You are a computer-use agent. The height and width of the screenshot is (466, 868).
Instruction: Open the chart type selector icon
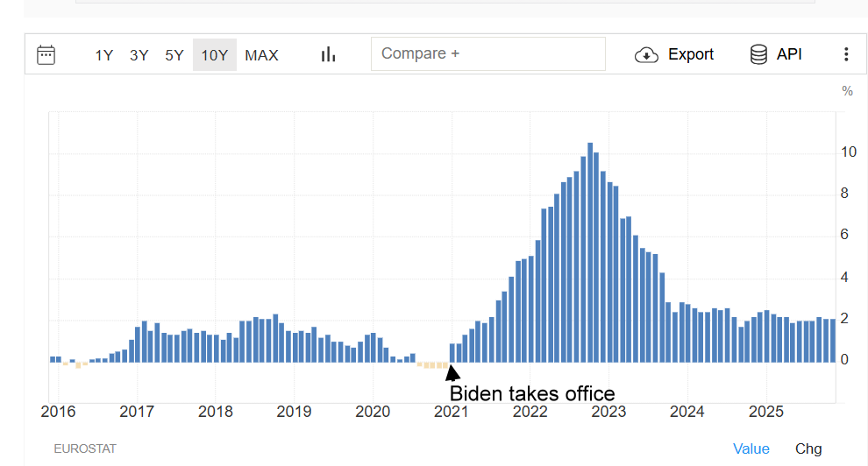[x=328, y=54]
